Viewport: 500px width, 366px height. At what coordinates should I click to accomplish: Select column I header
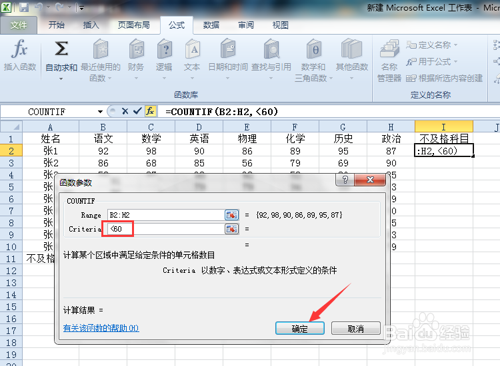tap(443, 127)
